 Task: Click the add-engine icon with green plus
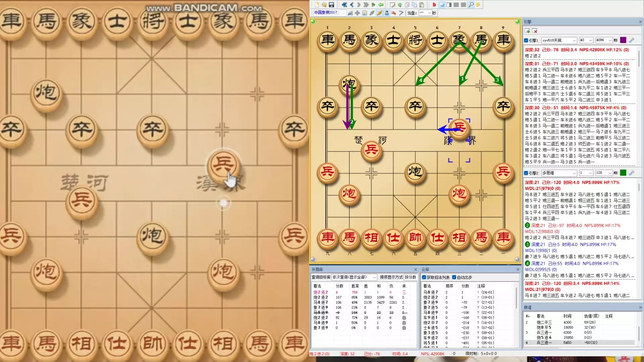(527, 31)
